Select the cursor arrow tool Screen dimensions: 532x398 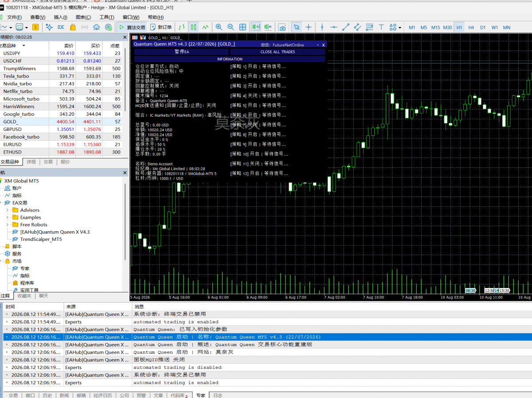[297, 27]
